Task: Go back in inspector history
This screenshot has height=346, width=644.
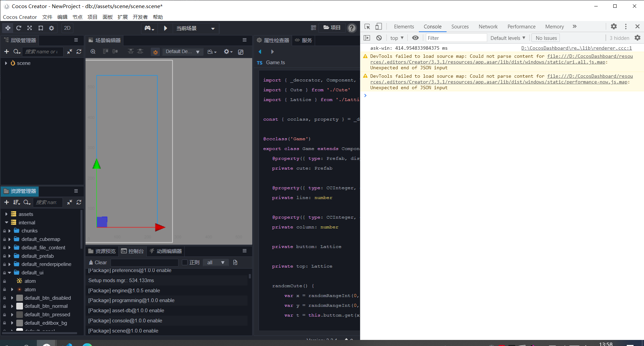Action: click(x=260, y=52)
